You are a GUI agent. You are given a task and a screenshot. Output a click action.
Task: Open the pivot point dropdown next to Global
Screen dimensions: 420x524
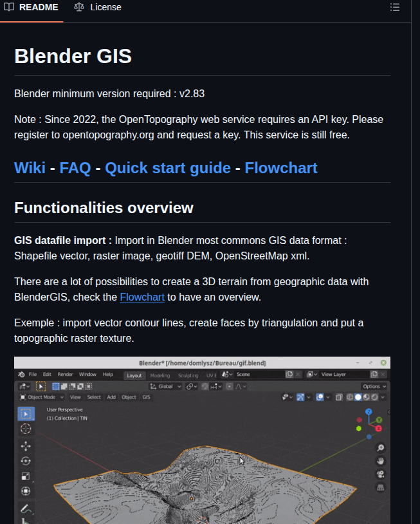point(191,387)
